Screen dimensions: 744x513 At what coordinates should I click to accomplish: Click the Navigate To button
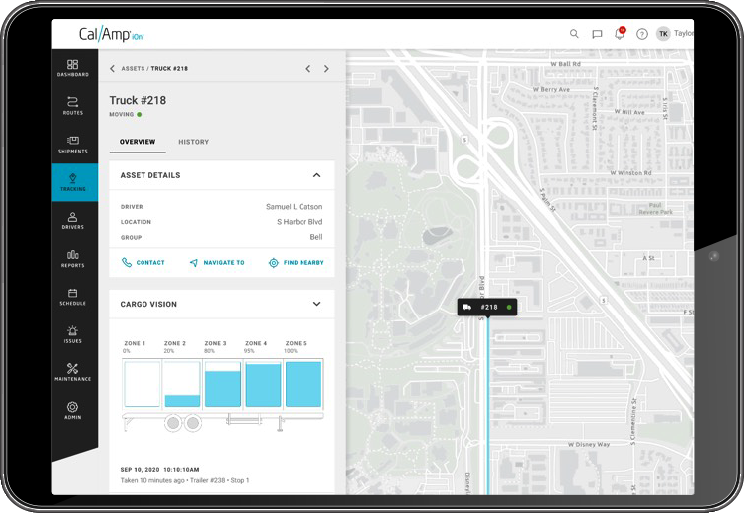pos(217,262)
